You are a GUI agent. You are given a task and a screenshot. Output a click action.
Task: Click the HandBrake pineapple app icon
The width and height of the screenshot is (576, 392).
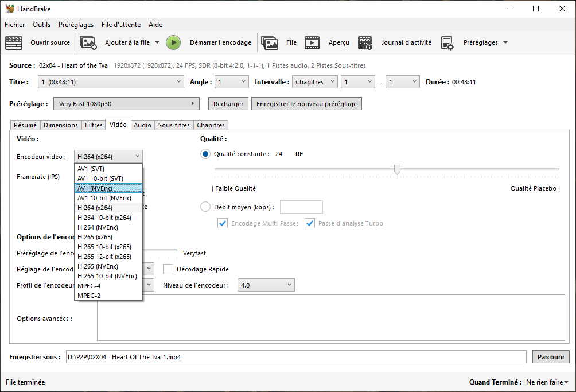[8, 8]
